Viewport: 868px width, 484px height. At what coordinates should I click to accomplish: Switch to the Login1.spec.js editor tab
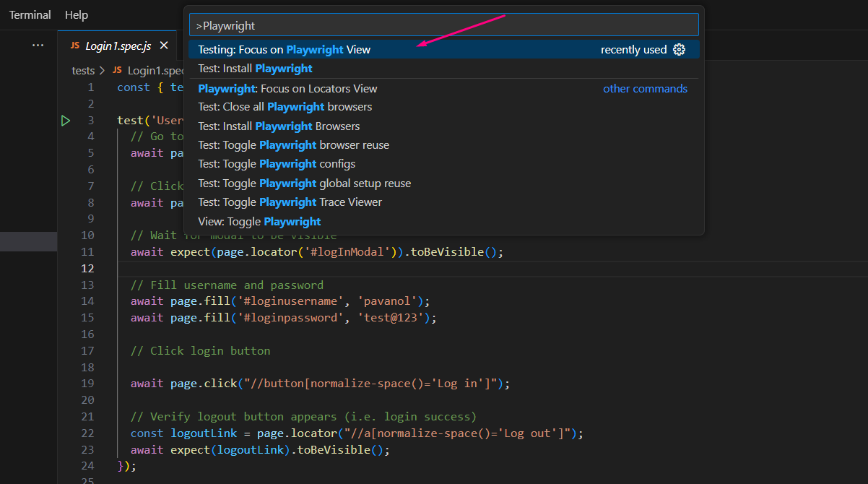pyautogui.click(x=118, y=46)
